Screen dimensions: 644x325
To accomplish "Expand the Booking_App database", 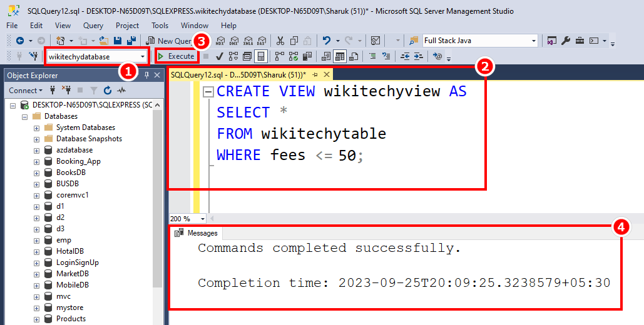I will pyautogui.click(x=36, y=162).
